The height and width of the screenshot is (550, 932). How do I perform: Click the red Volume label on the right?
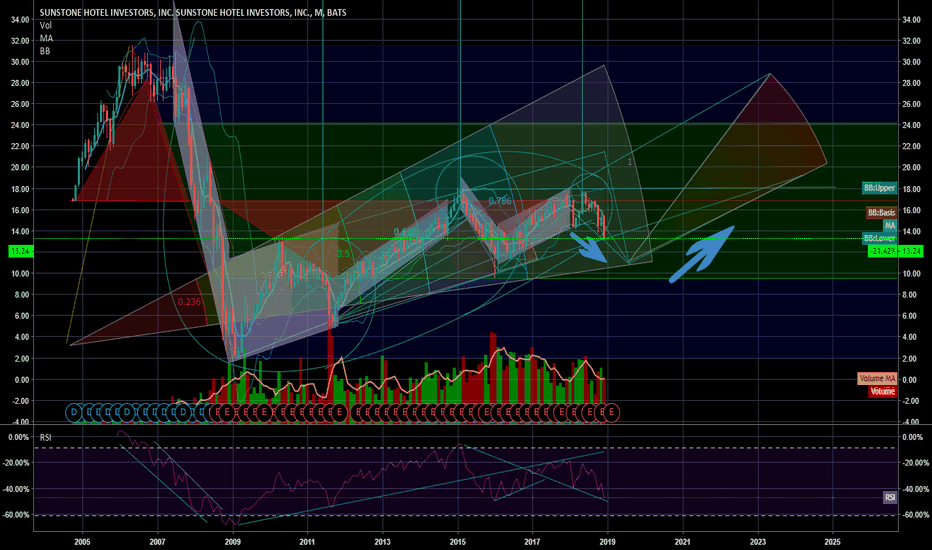click(882, 391)
